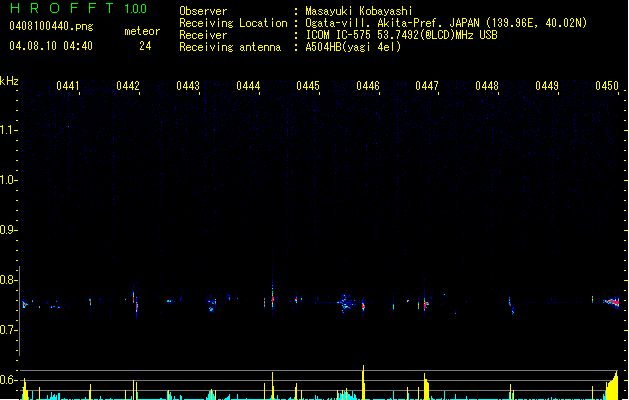Click the 1.1 kHz axis label
This screenshot has height=400, width=629.
click(x=8, y=130)
